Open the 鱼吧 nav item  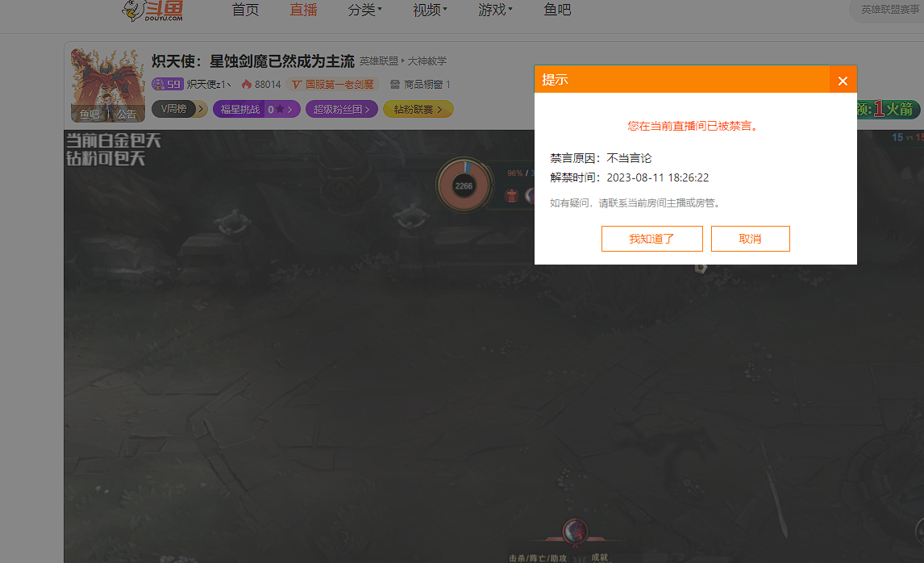557,10
